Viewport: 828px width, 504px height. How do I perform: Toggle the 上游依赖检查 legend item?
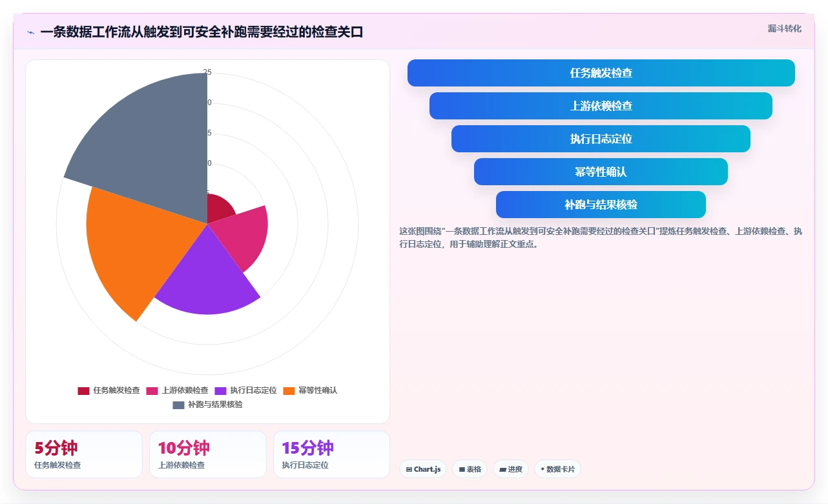pyautogui.click(x=177, y=390)
